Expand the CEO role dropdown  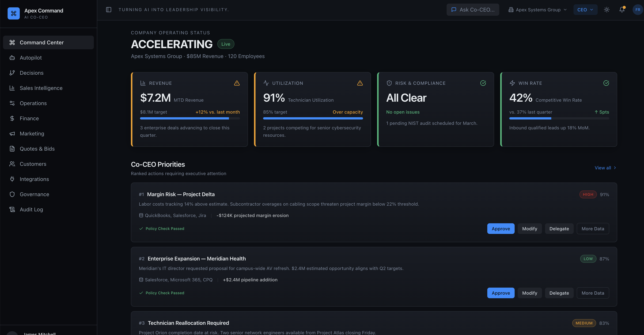(585, 10)
